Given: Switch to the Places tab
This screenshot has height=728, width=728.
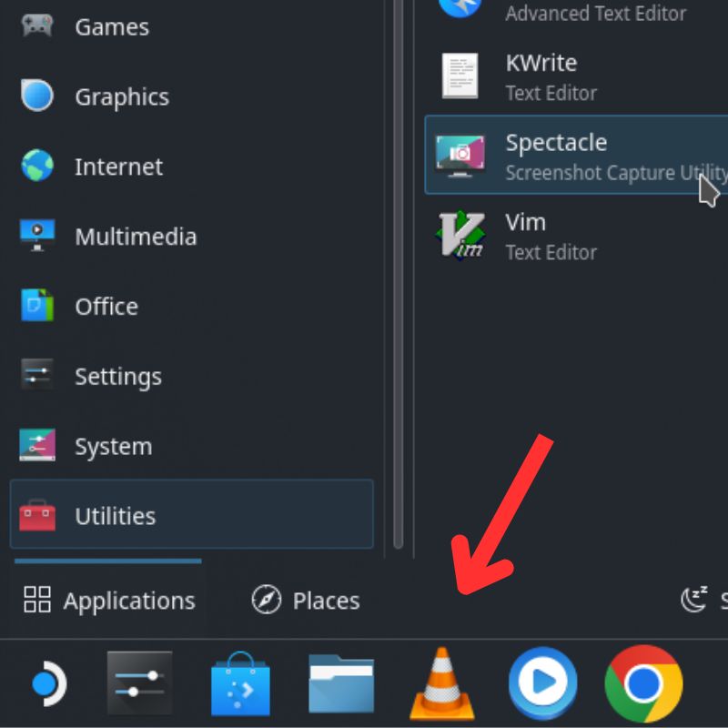Looking at the screenshot, I should pos(306,600).
